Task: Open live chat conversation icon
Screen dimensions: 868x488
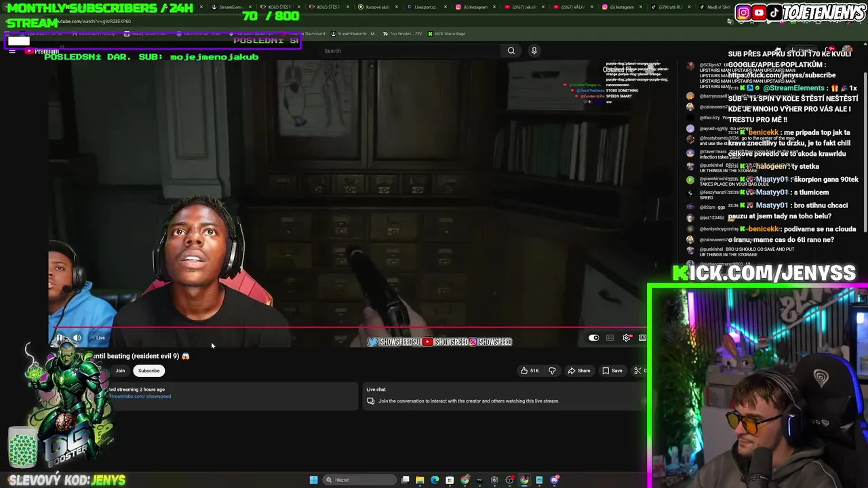Action: 370,401
